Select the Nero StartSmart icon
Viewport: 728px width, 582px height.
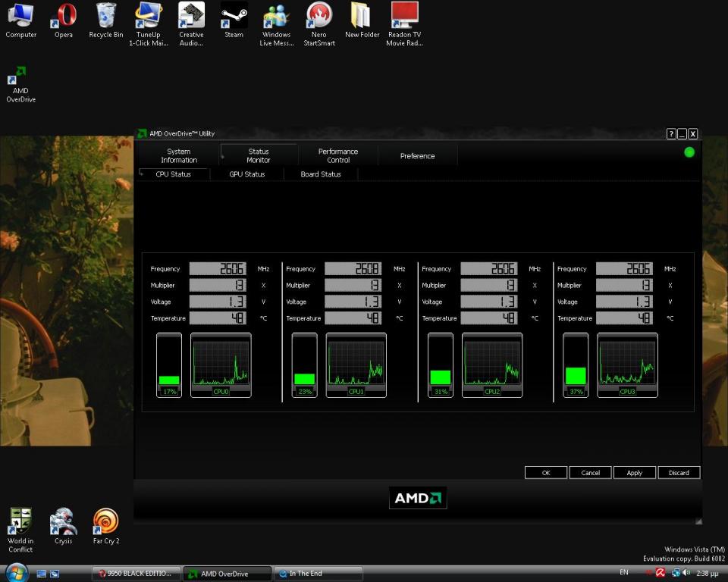[x=319, y=24]
